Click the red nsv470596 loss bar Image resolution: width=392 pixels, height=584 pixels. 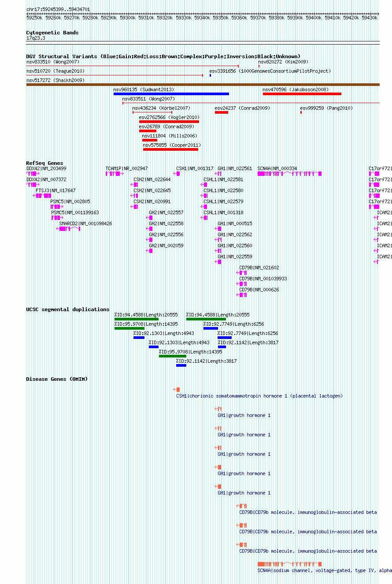(x=302, y=94)
